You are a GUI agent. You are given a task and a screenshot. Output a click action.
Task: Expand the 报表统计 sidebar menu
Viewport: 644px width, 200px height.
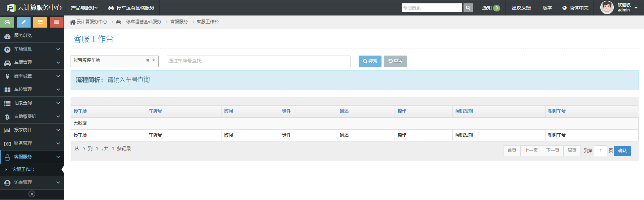click(x=32, y=130)
